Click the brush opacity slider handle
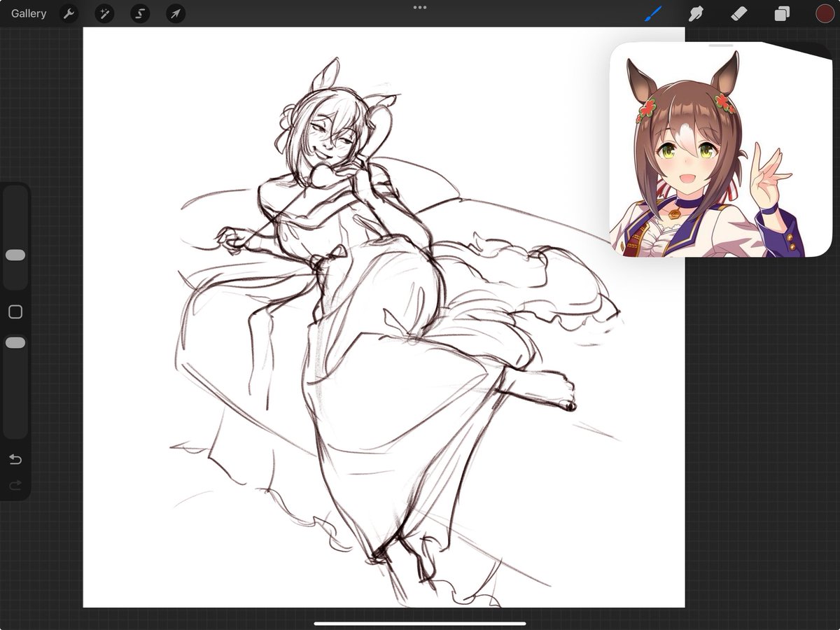Viewport: 840px width, 630px height. pyautogui.click(x=15, y=342)
